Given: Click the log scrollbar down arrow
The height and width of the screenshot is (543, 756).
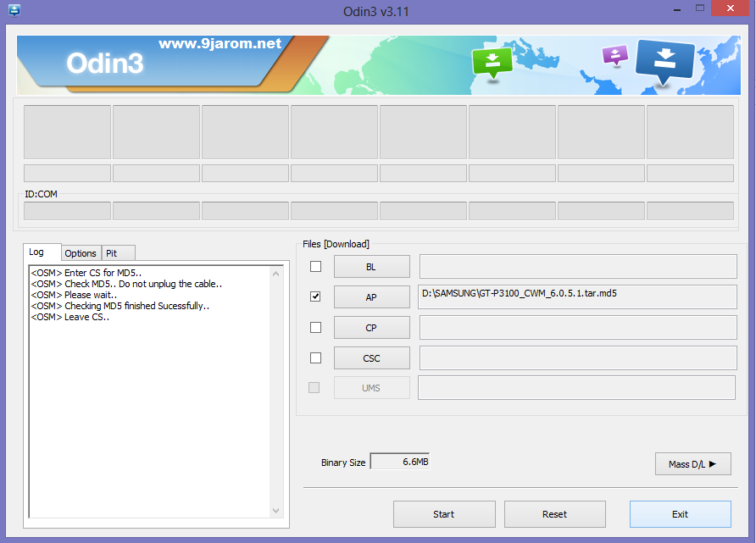Looking at the screenshot, I should point(275,510).
